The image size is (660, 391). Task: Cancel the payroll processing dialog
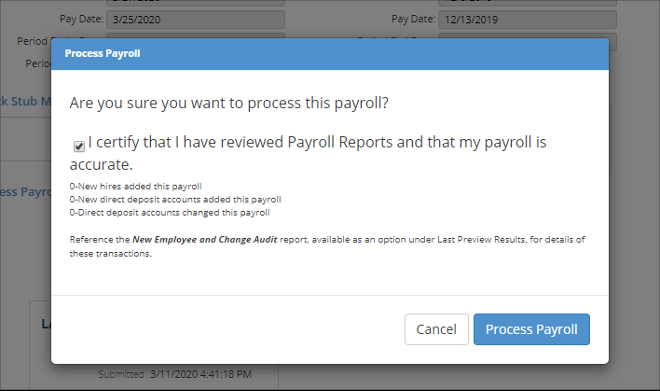436,329
